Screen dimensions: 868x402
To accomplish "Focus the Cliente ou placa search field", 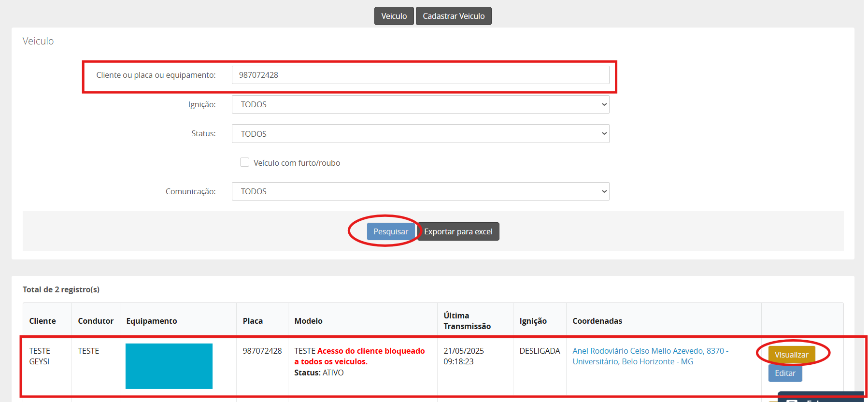I will (420, 75).
